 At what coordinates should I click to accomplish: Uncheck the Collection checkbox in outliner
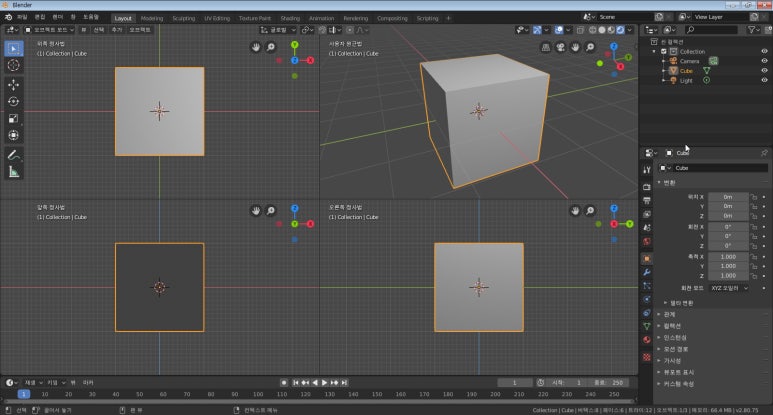click(664, 51)
